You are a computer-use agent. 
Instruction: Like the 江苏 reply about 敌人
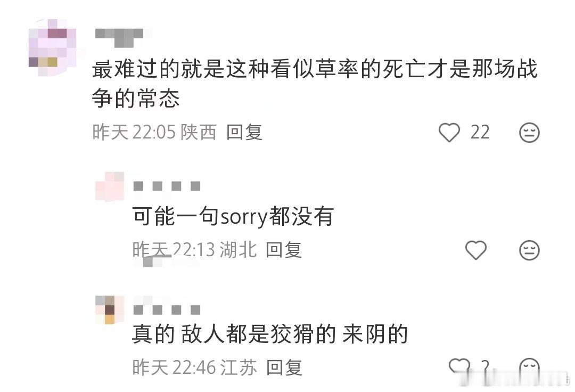(459, 366)
